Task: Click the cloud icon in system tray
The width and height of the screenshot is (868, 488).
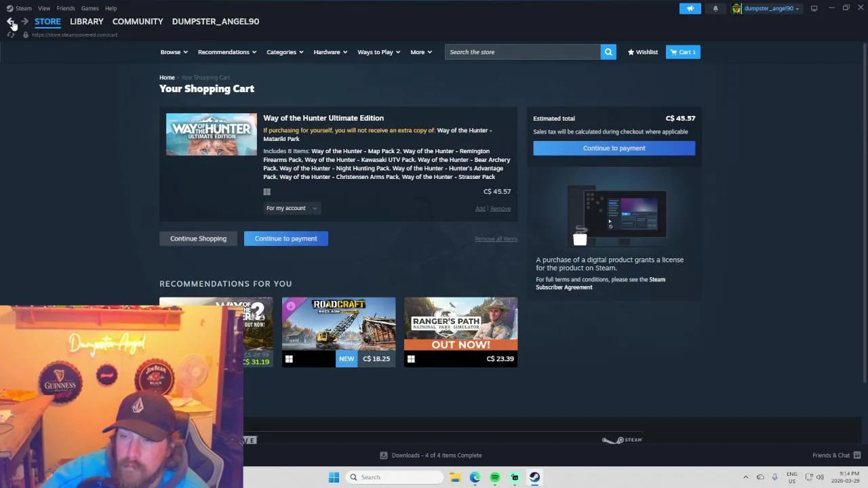Action: click(x=760, y=477)
